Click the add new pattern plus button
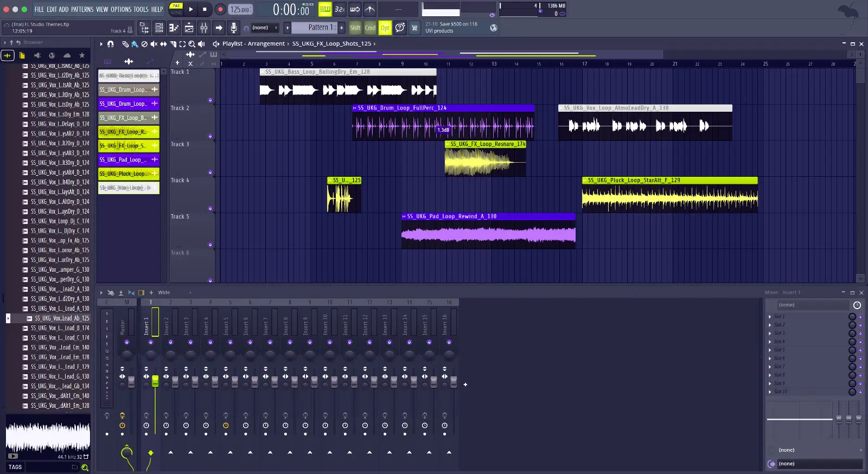The height and width of the screenshot is (474, 868). (x=342, y=28)
